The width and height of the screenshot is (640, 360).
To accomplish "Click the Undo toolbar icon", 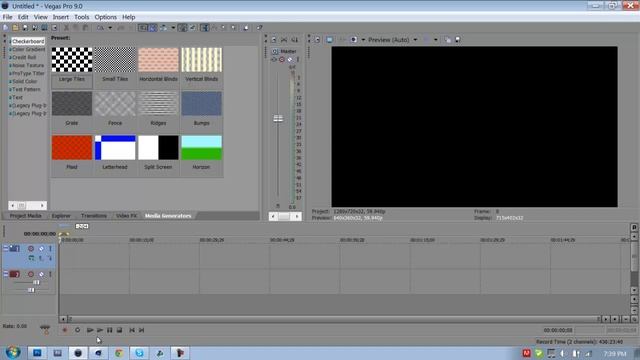I will (x=100, y=28).
